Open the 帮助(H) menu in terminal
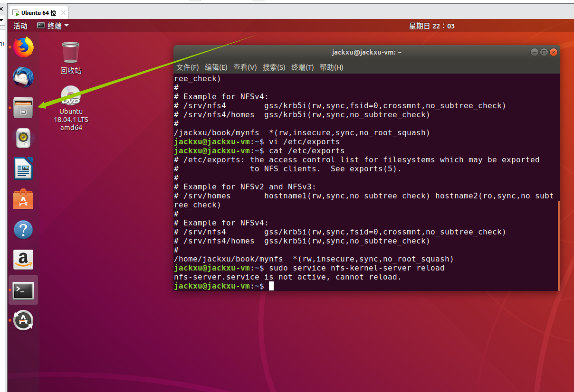This screenshot has height=392, width=574. 332,67
